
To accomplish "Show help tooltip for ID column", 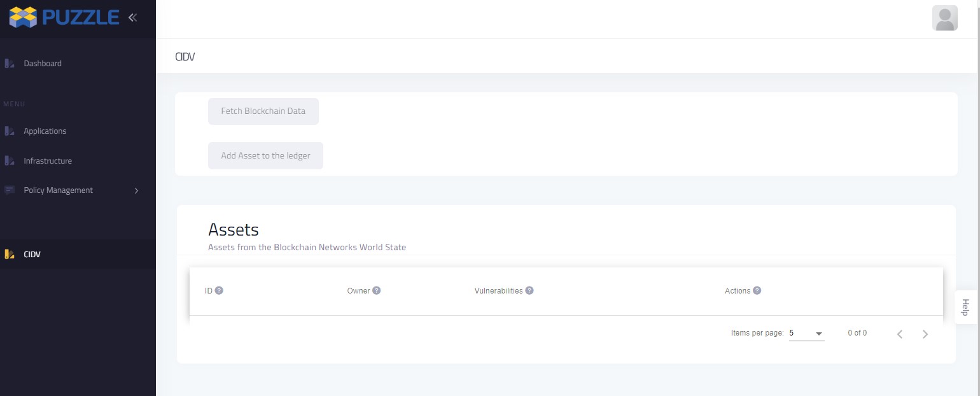I will tap(219, 290).
